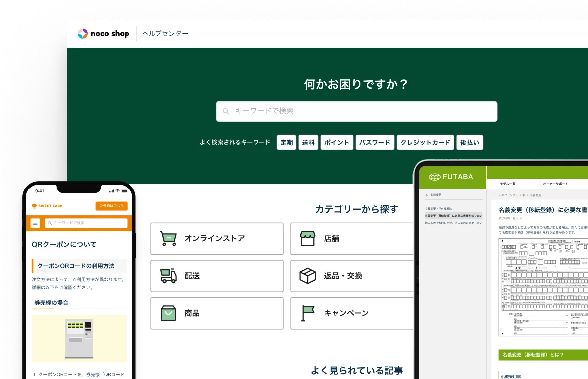Viewport: 588px width, 379px height.
Task: Click the クレジットカード keyword button
Action: point(425,142)
